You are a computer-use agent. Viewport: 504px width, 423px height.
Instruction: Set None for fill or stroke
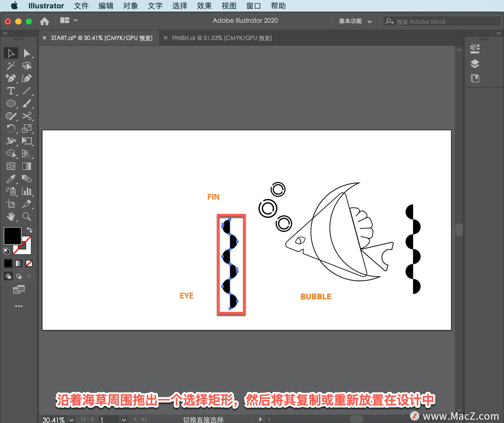coord(29,263)
